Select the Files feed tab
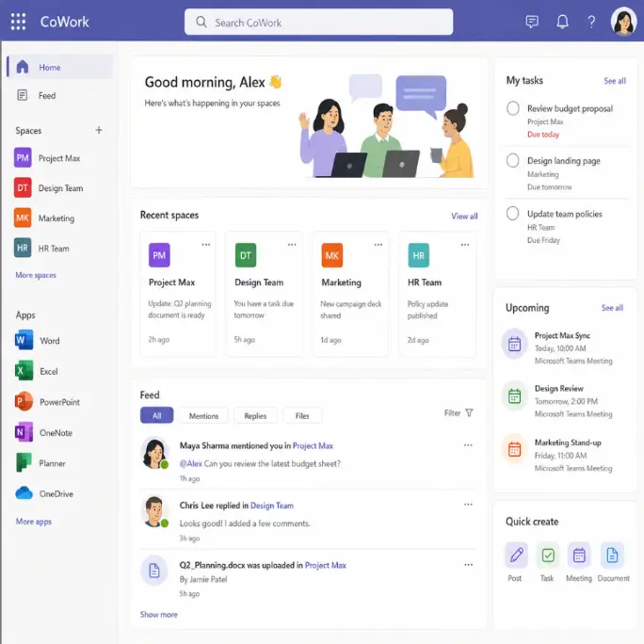The image size is (644, 644). click(x=302, y=415)
